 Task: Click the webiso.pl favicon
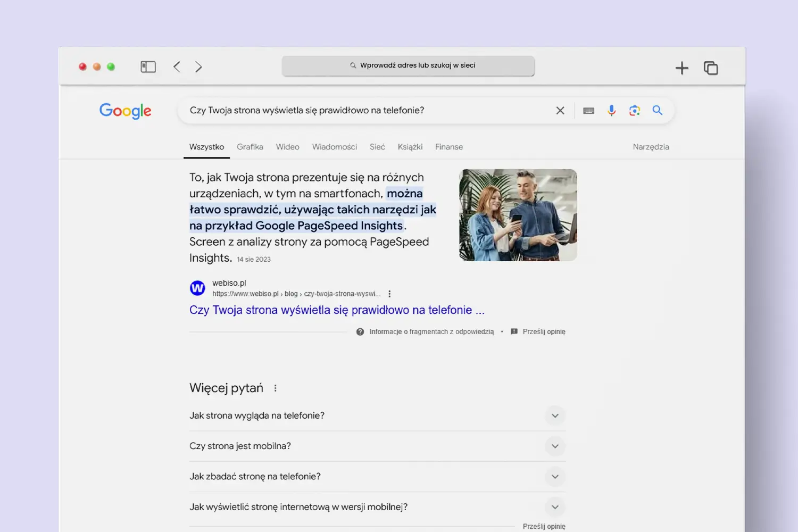(x=197, y=288)
